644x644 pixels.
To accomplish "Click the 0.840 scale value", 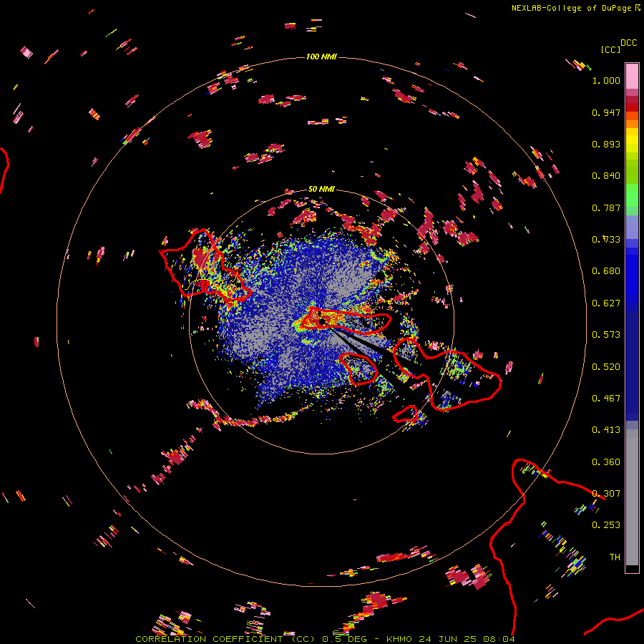I will [606, 176].
